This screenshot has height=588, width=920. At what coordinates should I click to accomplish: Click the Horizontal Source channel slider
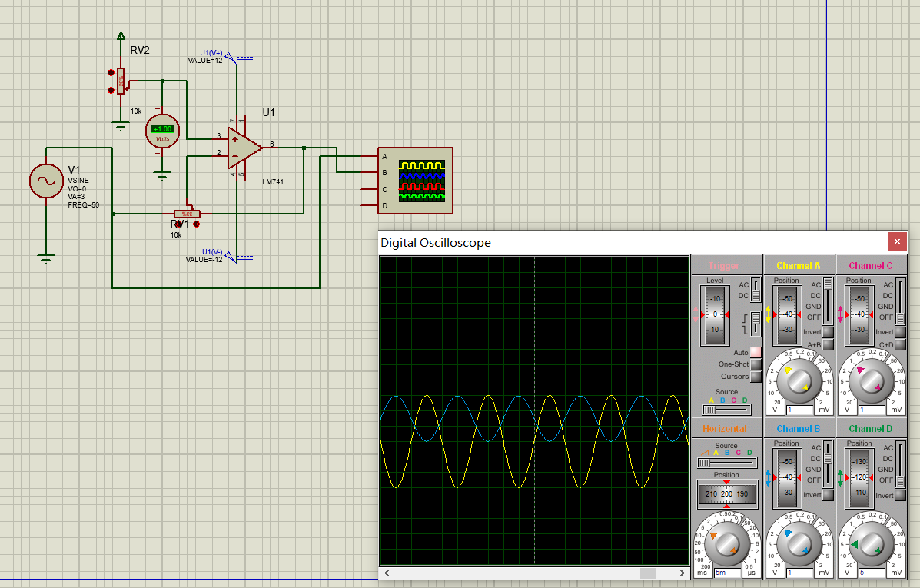tap(726, 463)
